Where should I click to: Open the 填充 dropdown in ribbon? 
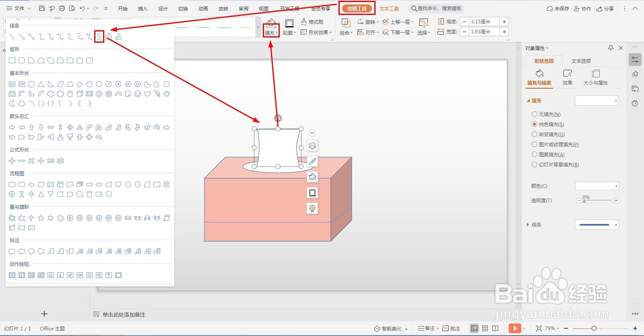tap(271, 33)
